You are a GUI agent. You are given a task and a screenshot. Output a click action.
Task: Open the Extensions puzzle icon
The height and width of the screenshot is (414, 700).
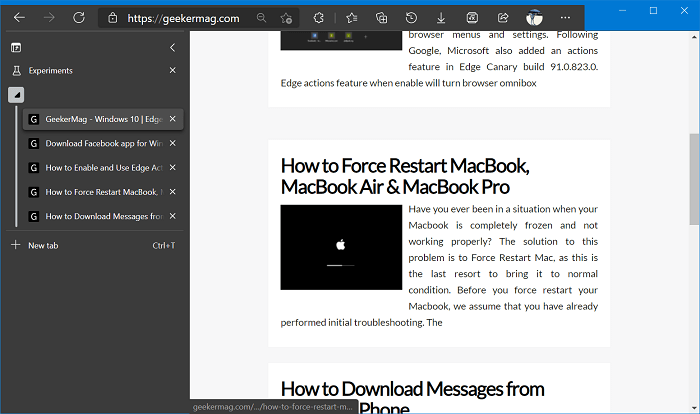click(318, 18)
